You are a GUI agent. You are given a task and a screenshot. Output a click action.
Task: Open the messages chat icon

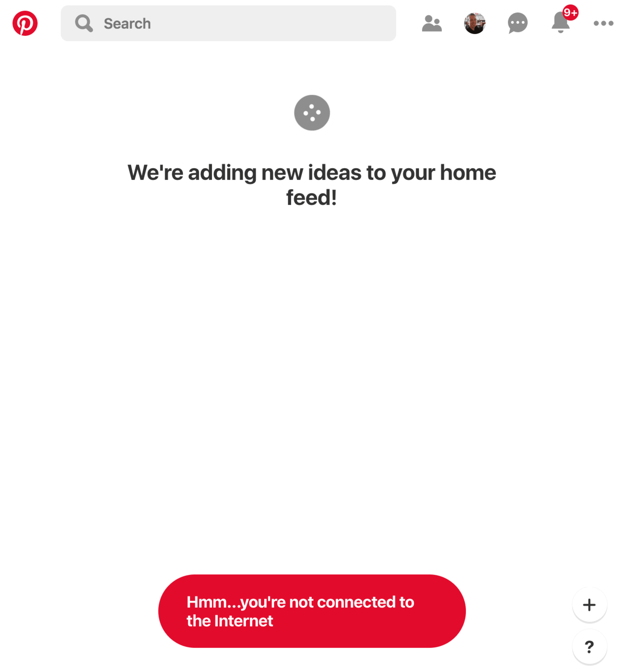517,23
